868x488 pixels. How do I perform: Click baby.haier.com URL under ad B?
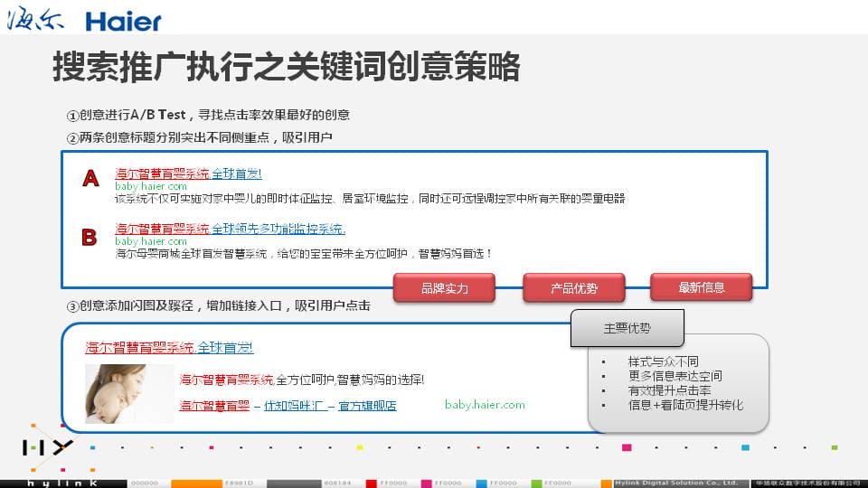click(151, 241)
